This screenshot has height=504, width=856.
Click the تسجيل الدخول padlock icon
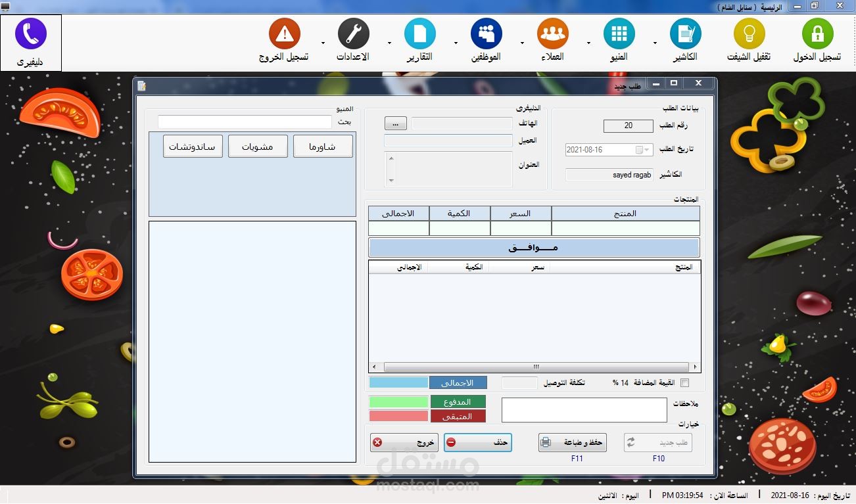pos(818,34)
